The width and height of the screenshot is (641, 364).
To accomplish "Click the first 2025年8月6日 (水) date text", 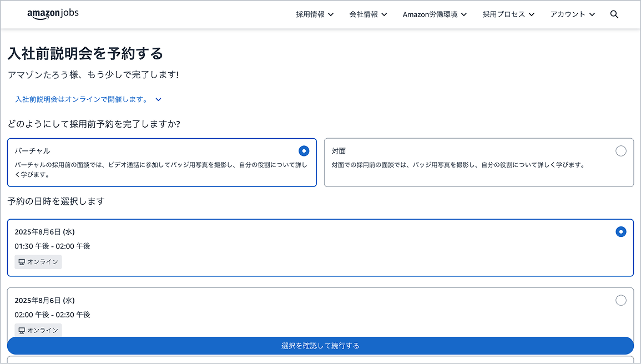I will 44,231.
